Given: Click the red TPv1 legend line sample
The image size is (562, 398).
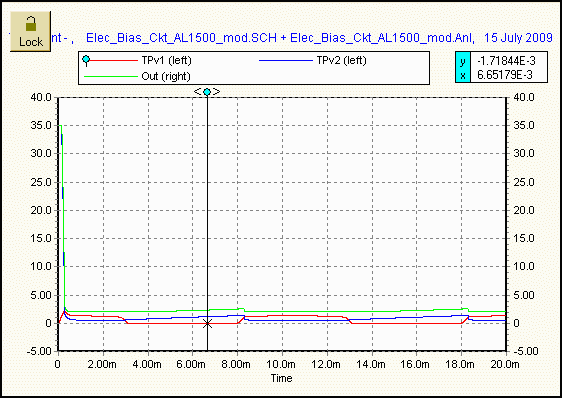Looking at the screenshot, I should [114, 60].
